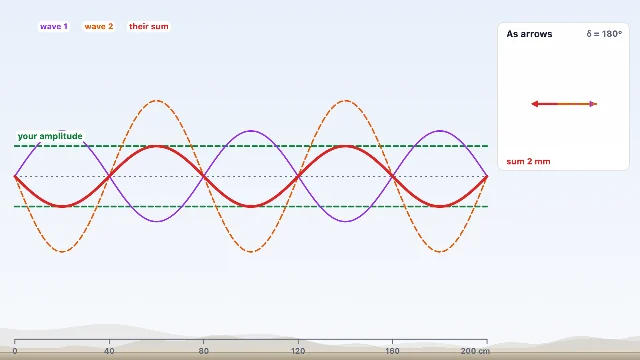Click the 'As arrows' panel heading
Screen dimensions: 640x360
[x=529, y=34]
